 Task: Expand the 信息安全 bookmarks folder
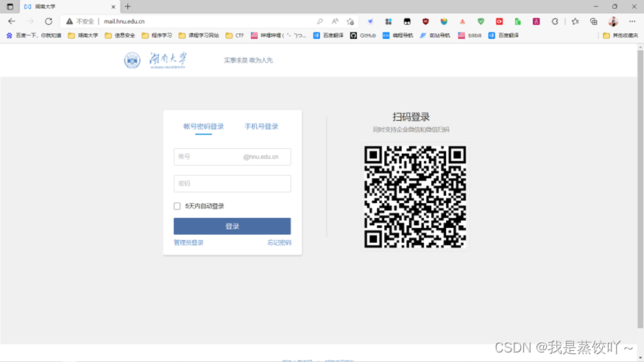120,36
